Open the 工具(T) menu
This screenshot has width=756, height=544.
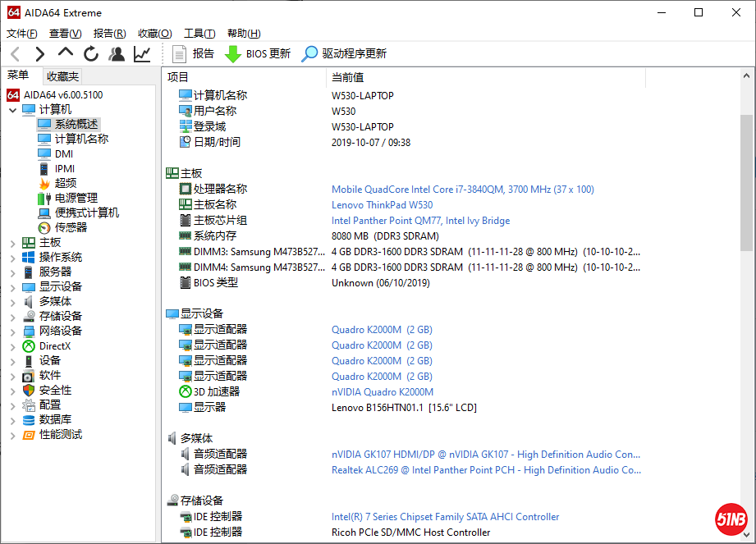coord(199,34)
